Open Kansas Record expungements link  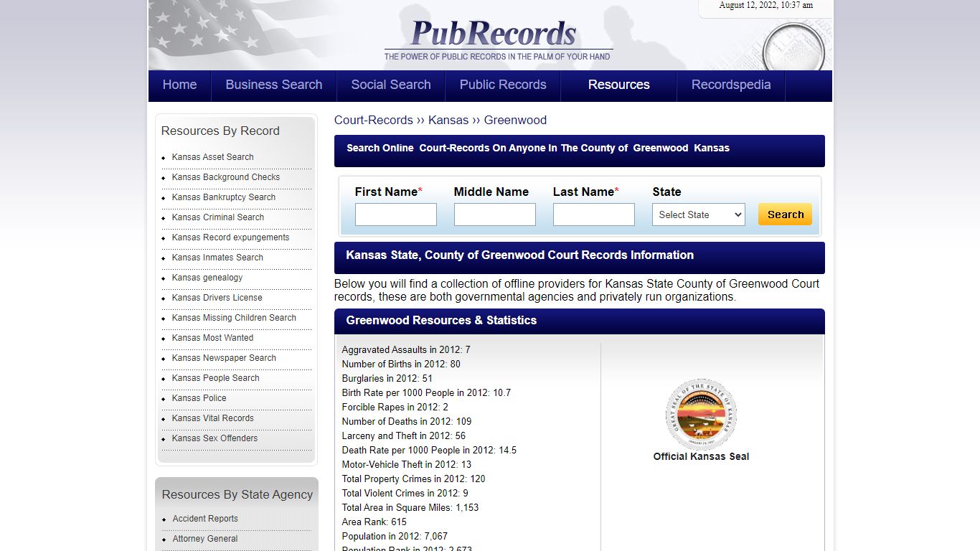click(231, 237)
